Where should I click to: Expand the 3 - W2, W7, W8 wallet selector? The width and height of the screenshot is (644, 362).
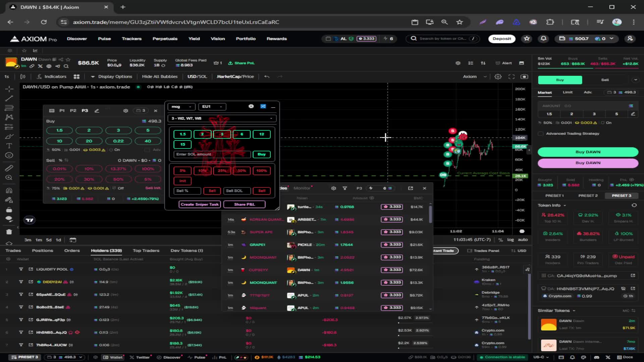click(222, 118)
